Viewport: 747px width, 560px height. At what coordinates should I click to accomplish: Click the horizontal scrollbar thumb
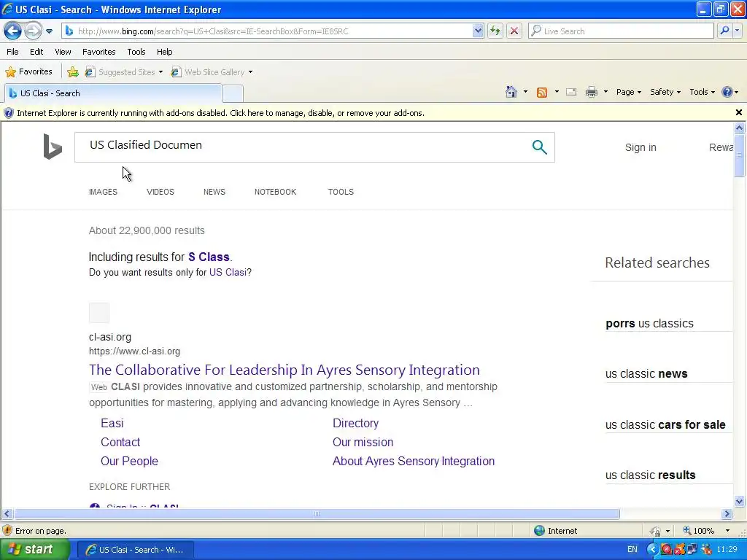317,514
